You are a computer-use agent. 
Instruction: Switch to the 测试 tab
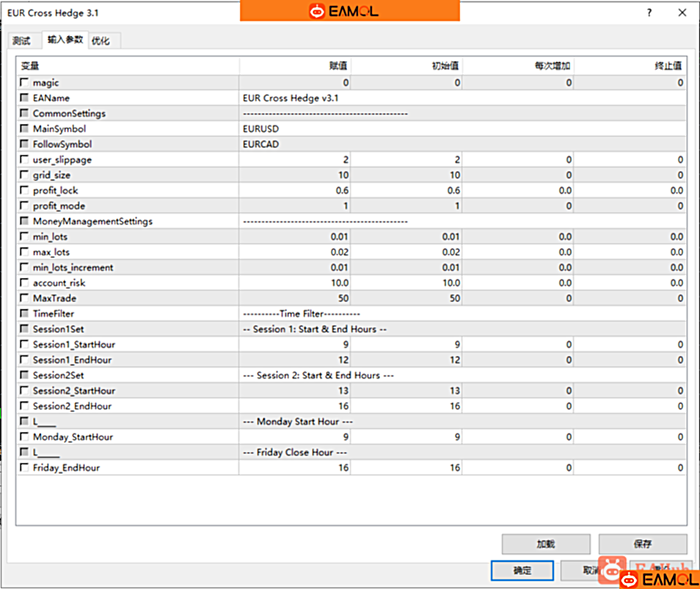(x=22, y=41)
